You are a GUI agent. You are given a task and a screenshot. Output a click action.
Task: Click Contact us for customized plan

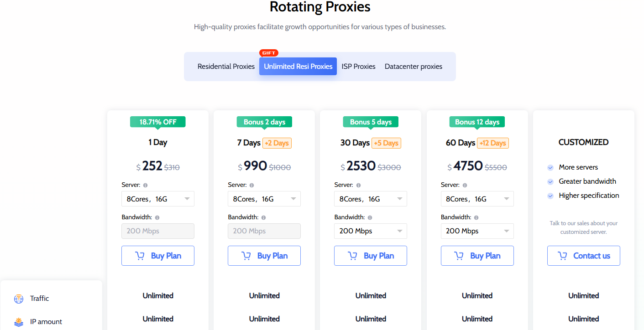point(584,256)
